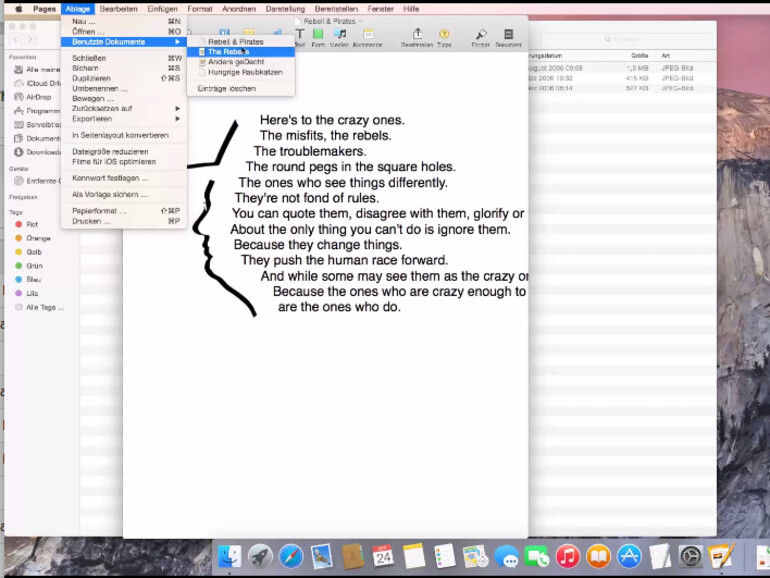Click Einträge löschen in submenu

(x=241, y=88)
